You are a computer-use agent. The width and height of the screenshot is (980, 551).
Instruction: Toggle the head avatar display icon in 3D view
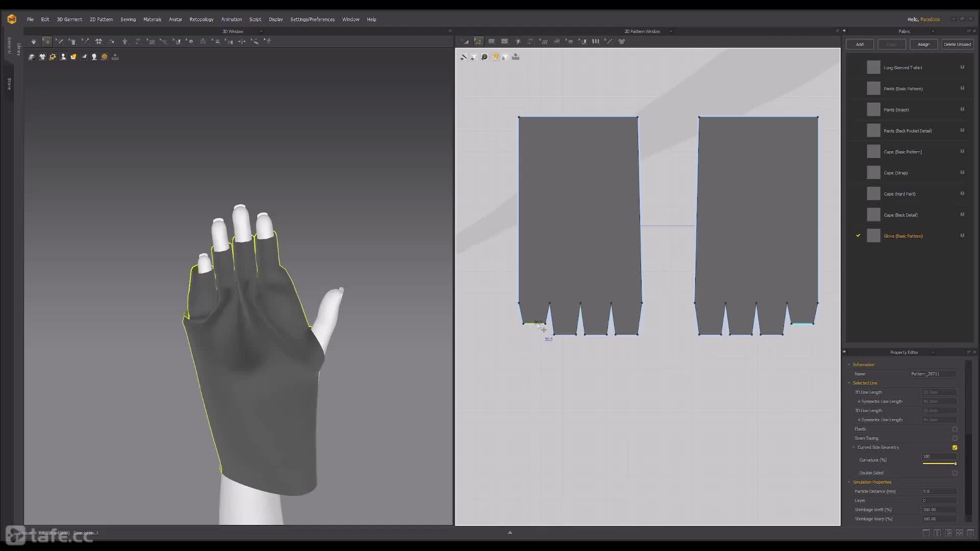pos(94,57)
